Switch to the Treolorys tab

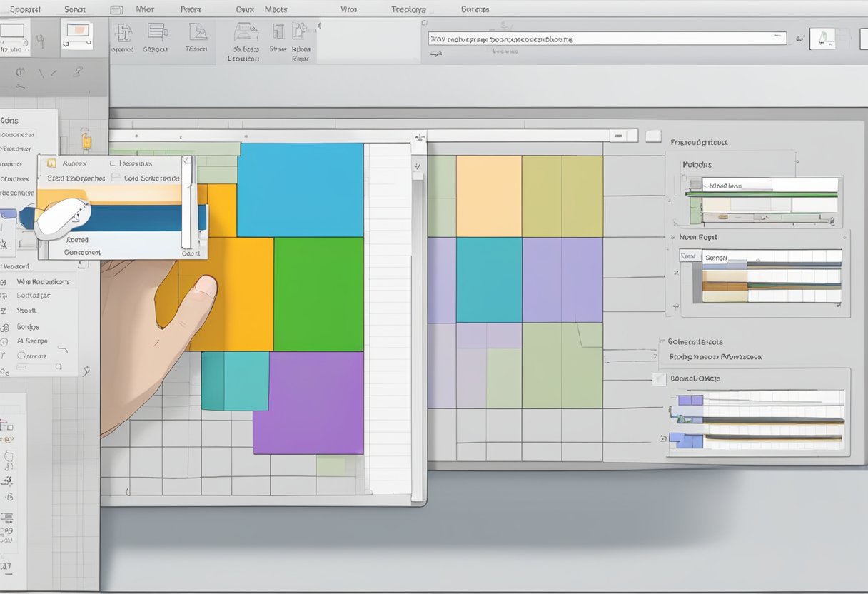tap(408, 9)
